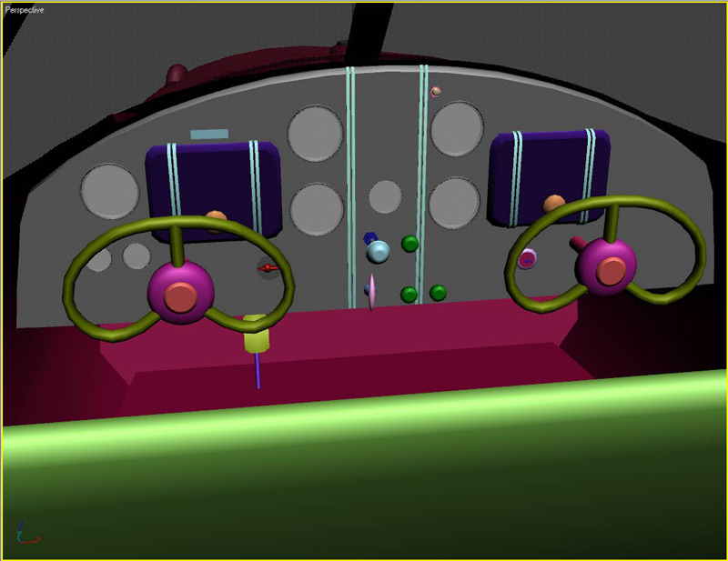Open the Perspective viewport label menu

pos(25,10)
